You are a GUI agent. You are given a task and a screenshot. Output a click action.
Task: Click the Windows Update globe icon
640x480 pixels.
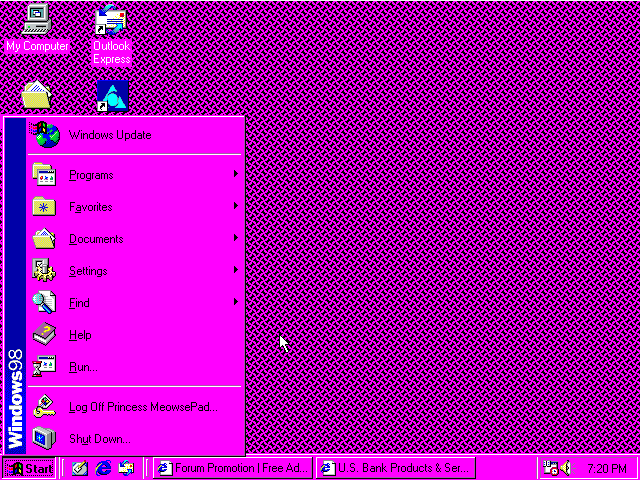(x=45, y=135)
